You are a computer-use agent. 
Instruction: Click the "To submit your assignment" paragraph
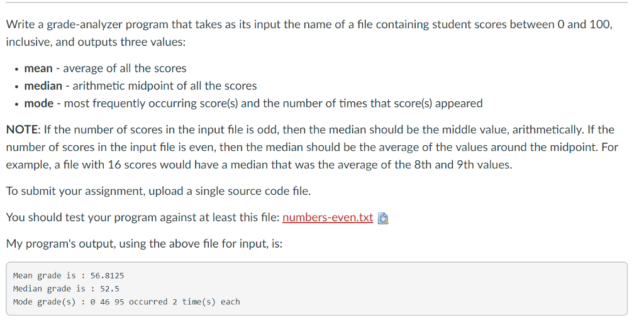click(x=158, y=190)
